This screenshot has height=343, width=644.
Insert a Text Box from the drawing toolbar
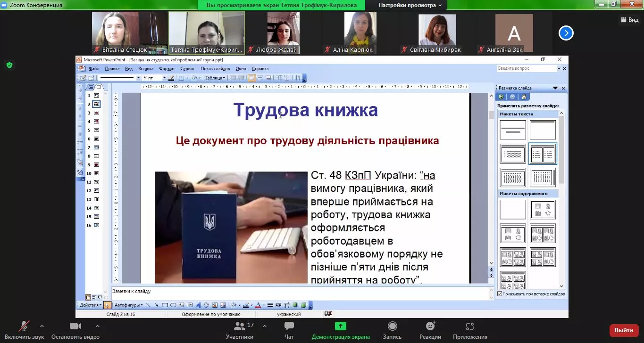tap(181, 305)
